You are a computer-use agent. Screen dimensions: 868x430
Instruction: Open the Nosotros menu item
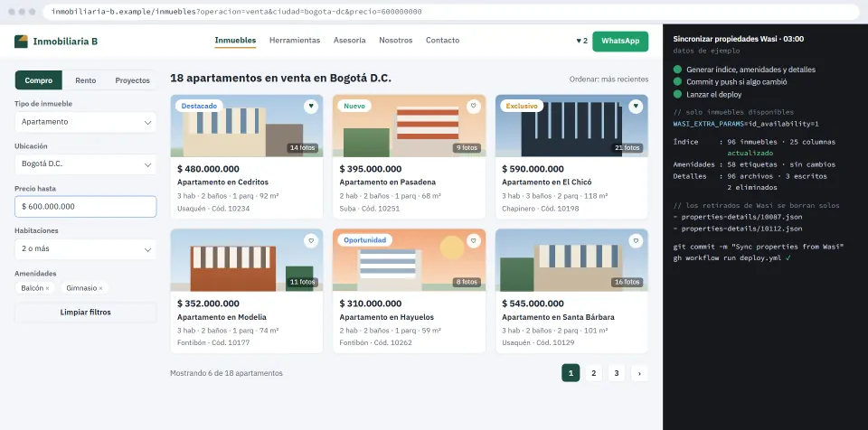(x=396, y=41)
